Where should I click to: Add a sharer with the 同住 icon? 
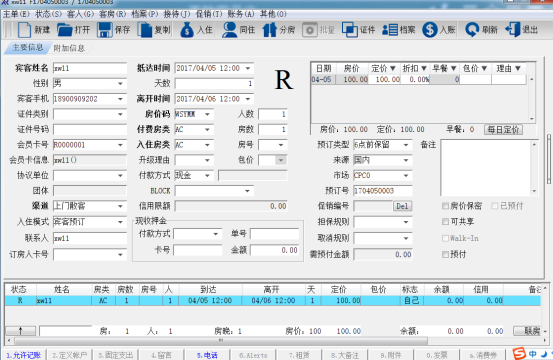229,30
